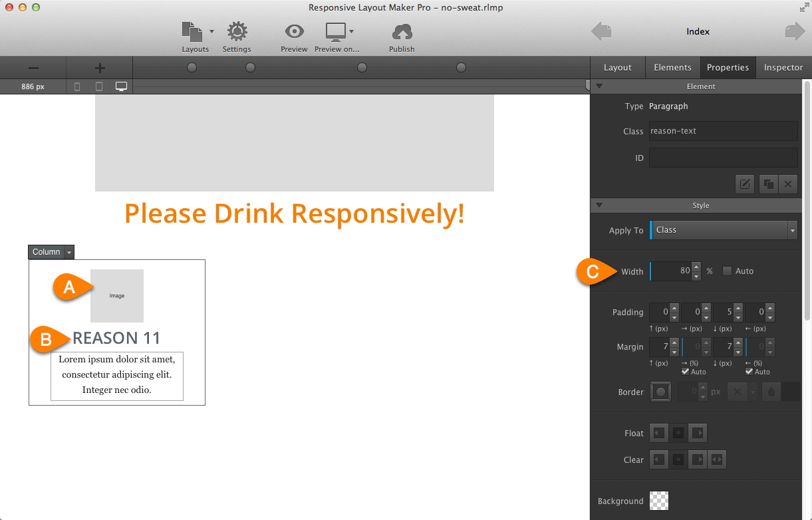Collapse the Style section triangle
This screenshot has height=520, width=812.
click(599, 205)
